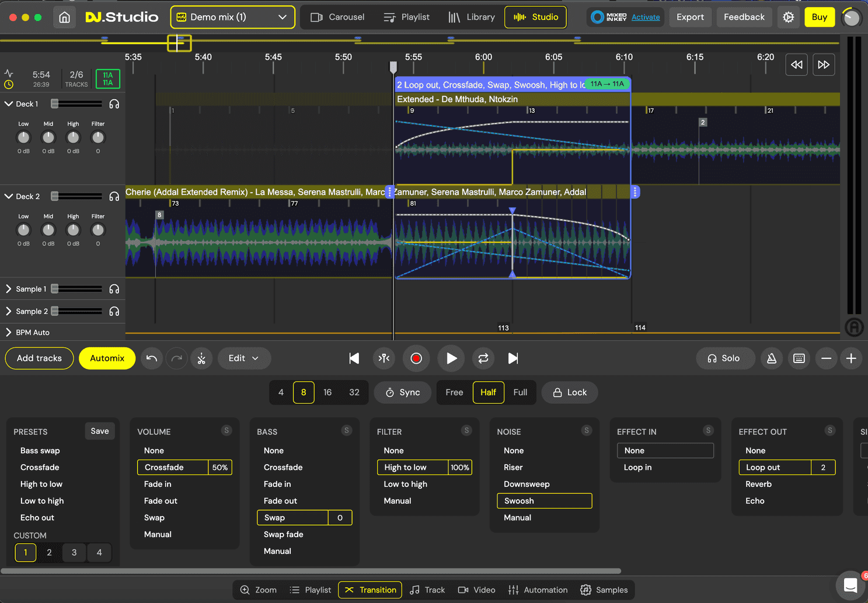Click the Deck 2 volume slider
The width and height of the screenshot is (868, 603).
click(76, 197)
